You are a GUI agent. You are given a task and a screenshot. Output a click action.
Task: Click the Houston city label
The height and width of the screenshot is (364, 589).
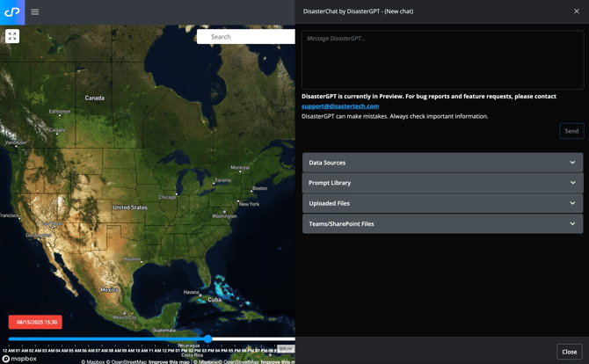click(132, 259)
